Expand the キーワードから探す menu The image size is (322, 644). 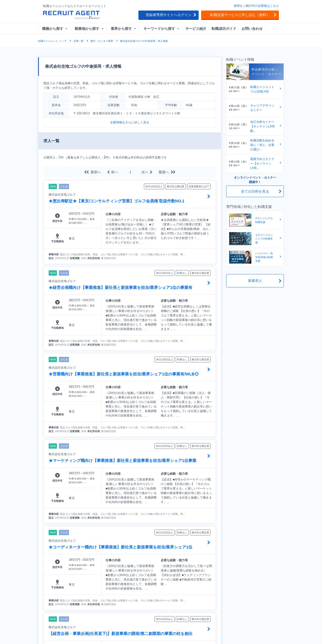(161, 29)
